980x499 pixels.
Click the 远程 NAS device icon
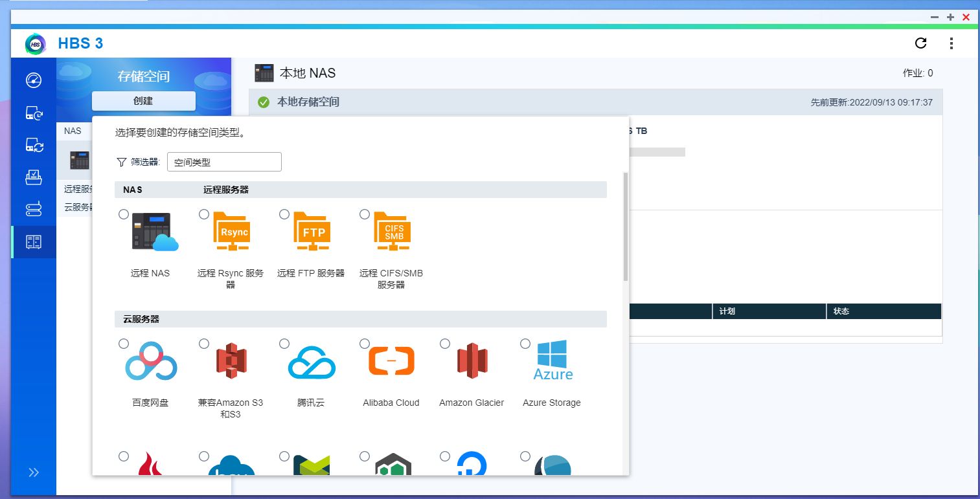tap(155, 232)
